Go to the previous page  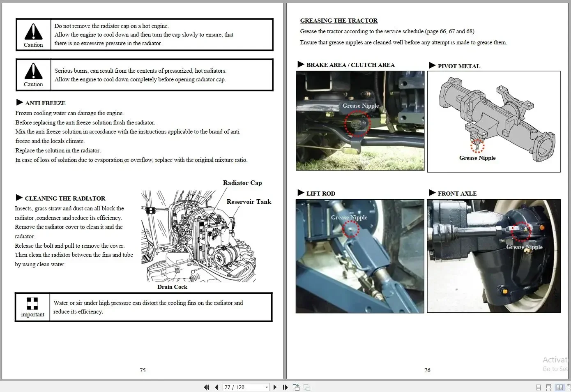tap(216, 387)
